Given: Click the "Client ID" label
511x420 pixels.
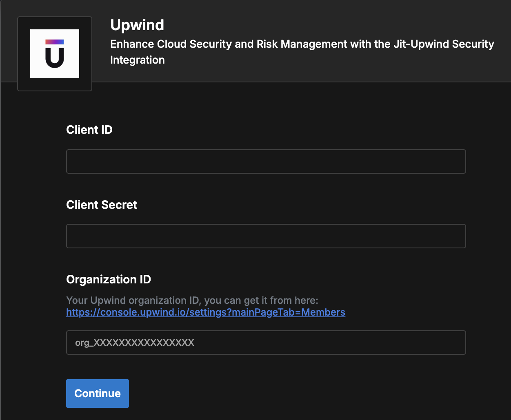Looking at the screenshot, I should pyautogui.click(x=89, y=130).
